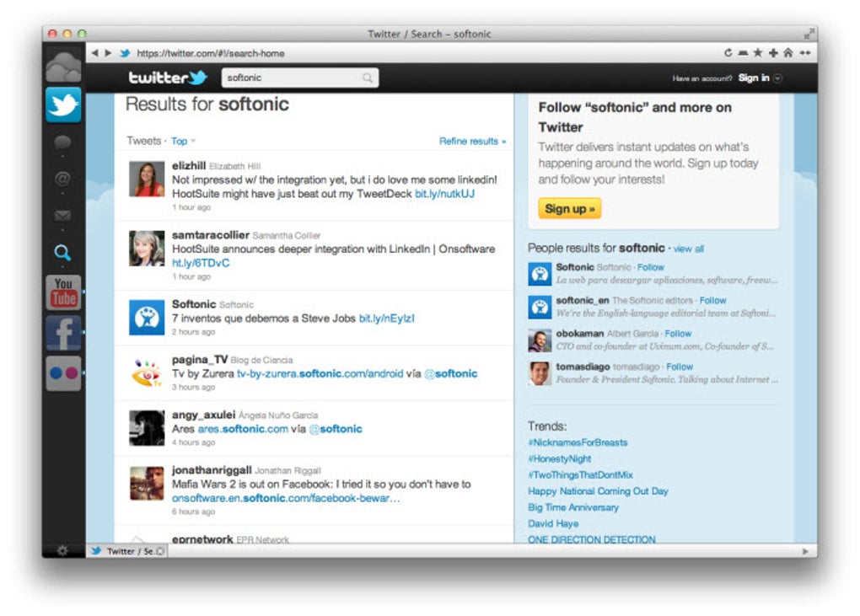Select the Twitter / Se... bottom tab
Image resolution: width=860 pixels, height=616 pixels.
coord(127,551)
